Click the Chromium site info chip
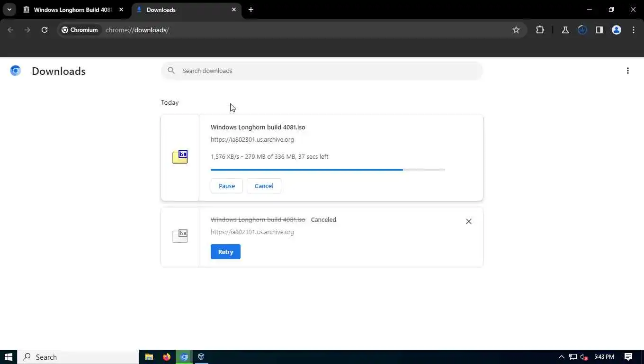This screenshot has width=644, height=364. click(80, 30)
